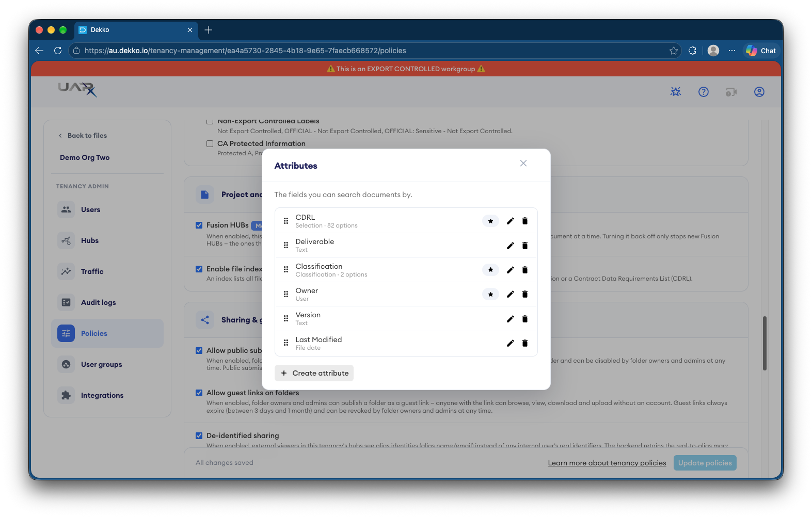The width and height of the screenshot is (812, 518).
Task: Toggle the star on Classification attribute
Action: [x=490, y=270]
